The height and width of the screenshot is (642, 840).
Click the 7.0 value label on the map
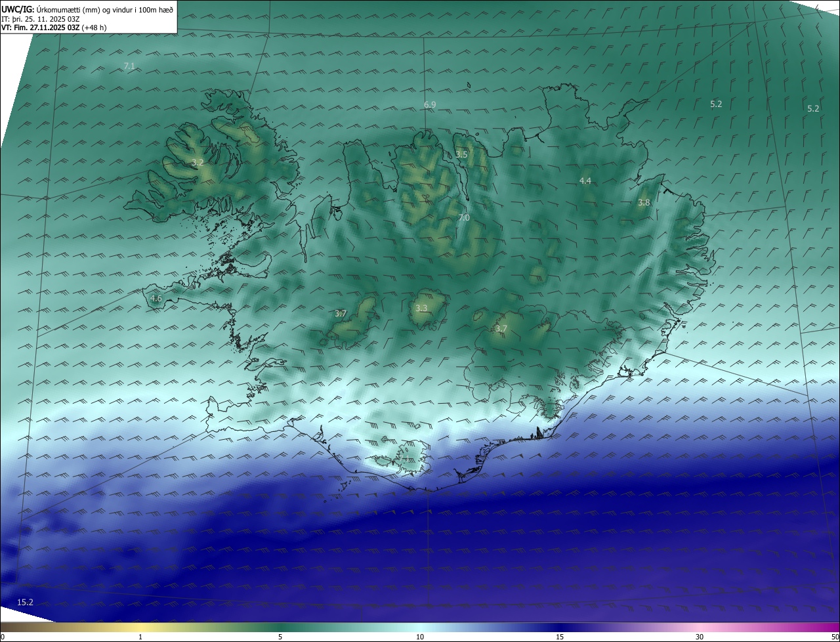coord(463,218)
